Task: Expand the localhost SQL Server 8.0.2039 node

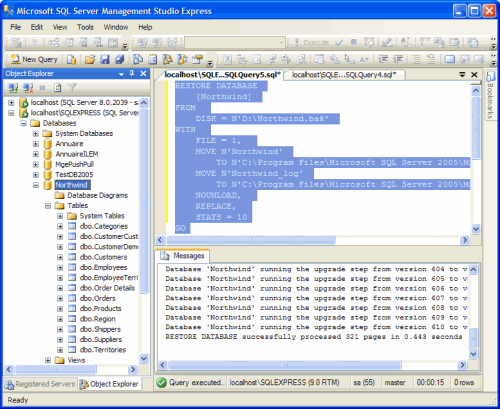Action: 11,102
